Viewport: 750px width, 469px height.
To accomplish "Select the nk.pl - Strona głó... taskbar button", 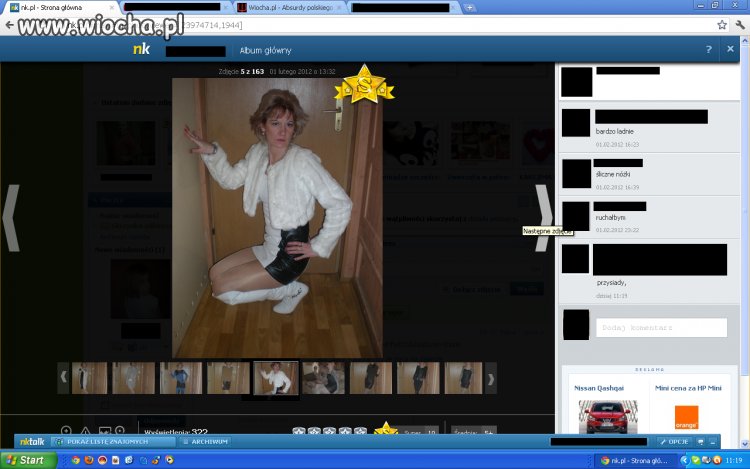I will pos(635,460).
